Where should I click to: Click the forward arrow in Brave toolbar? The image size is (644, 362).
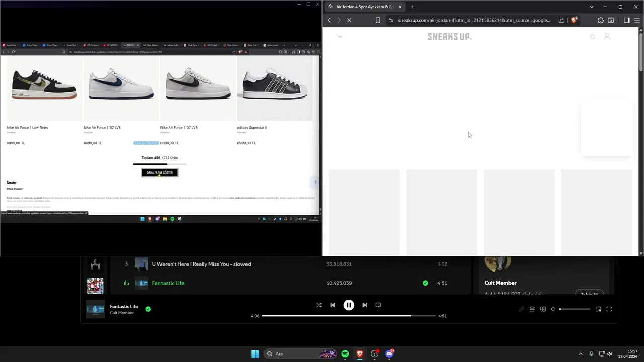pos(339,20)
